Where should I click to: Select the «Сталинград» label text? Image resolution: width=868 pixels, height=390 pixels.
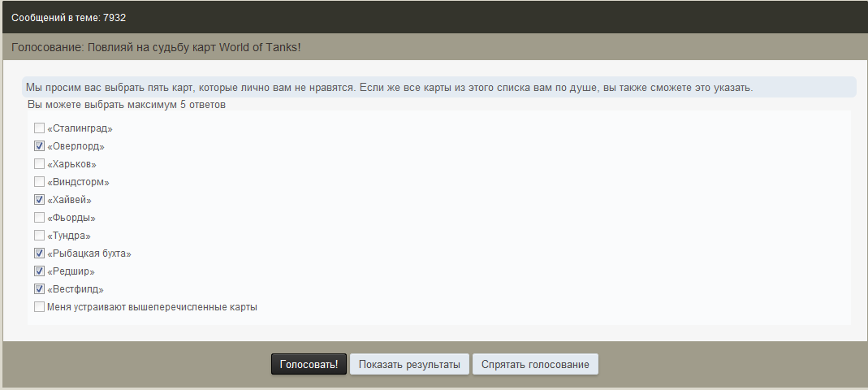pos(80,128)
